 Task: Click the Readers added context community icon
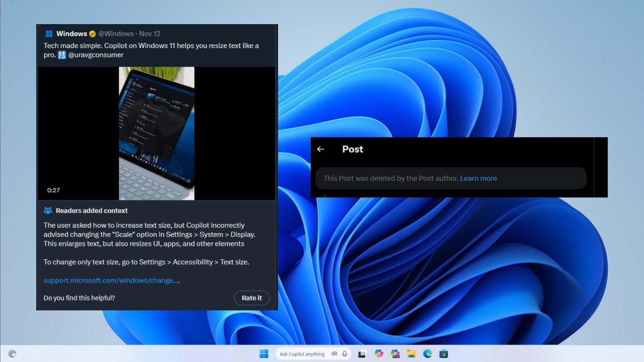(49, 210)
